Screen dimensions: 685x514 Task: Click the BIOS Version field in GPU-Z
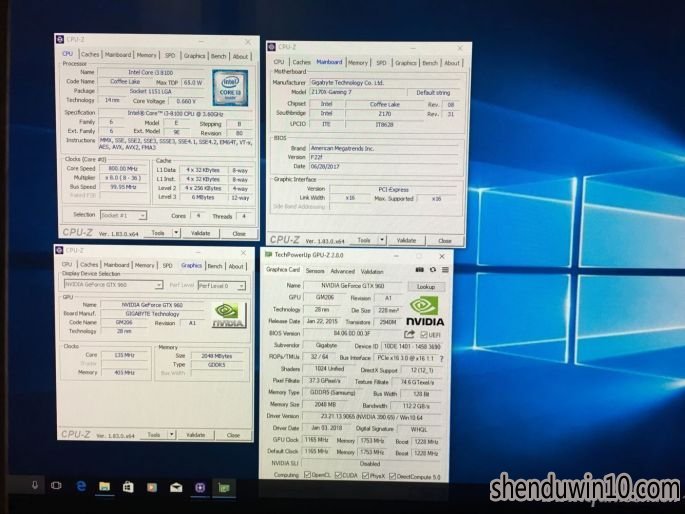(352, 333)
